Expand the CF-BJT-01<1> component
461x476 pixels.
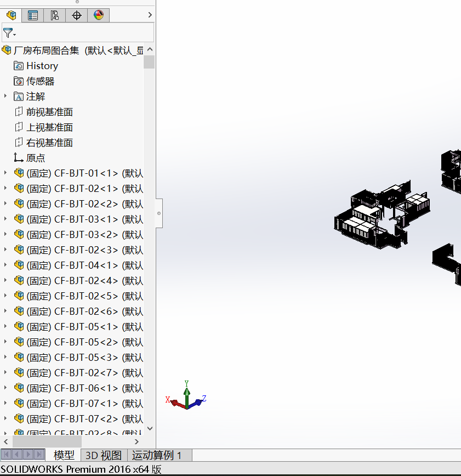tap(5, 173)
